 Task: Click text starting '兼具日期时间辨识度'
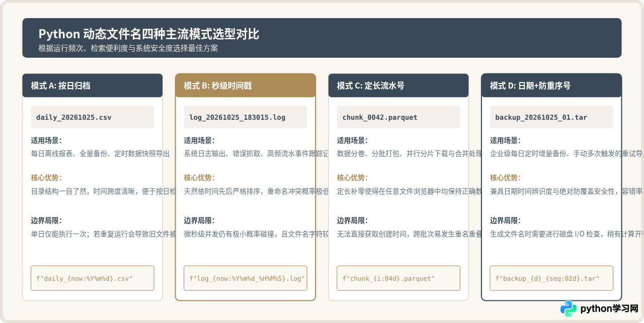(567, 191)
